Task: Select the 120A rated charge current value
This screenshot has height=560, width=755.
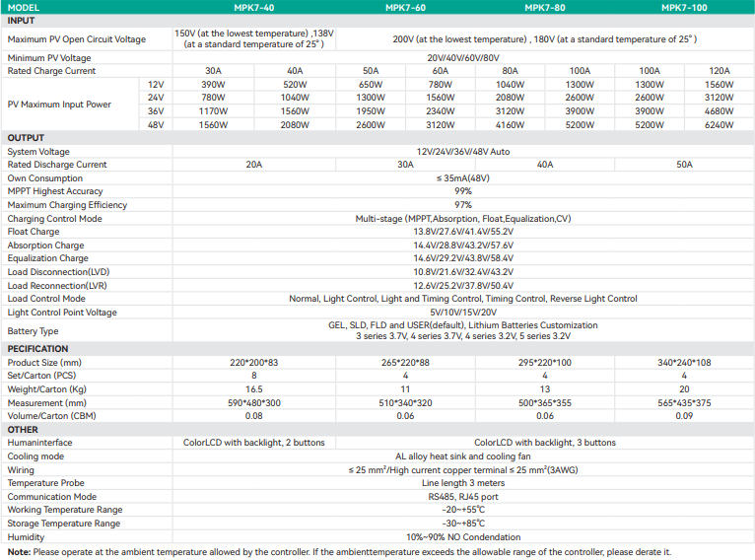Action: [x=720, y=71]
